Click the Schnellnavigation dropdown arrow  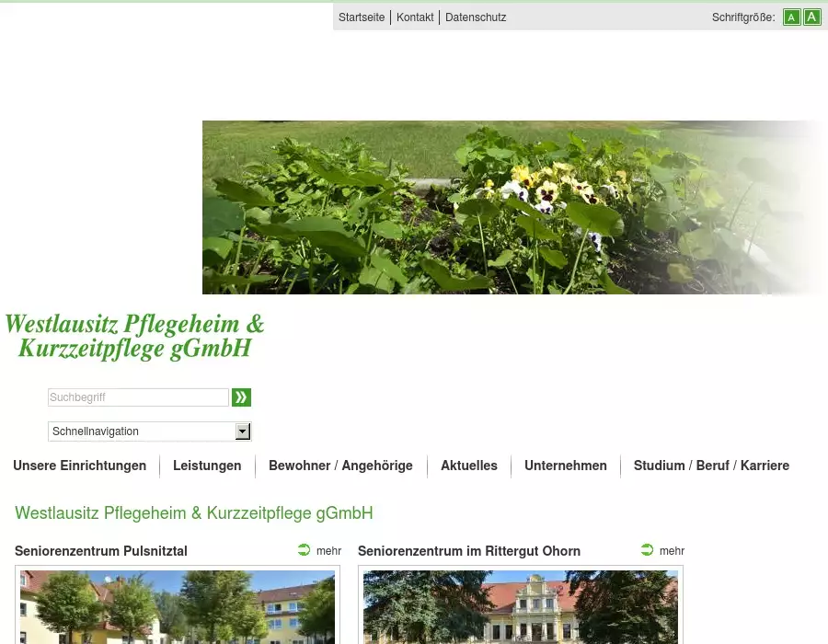[x=243, y=431]
